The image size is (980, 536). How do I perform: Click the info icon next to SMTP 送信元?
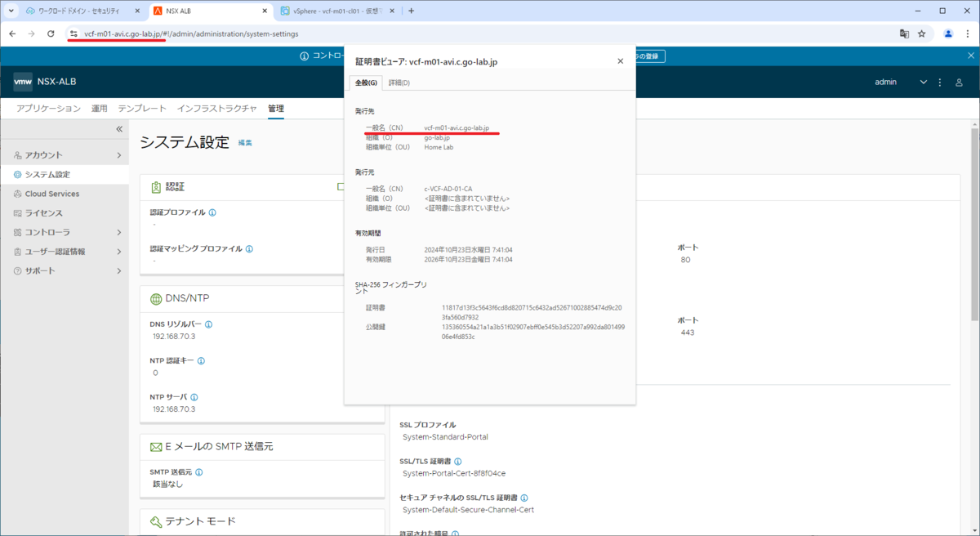[198, 471]
